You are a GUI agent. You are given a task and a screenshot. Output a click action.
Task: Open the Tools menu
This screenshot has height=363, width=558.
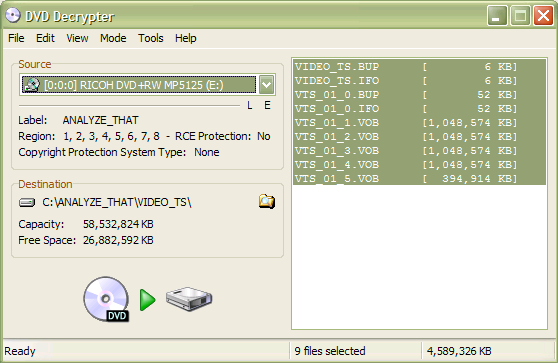151,38
